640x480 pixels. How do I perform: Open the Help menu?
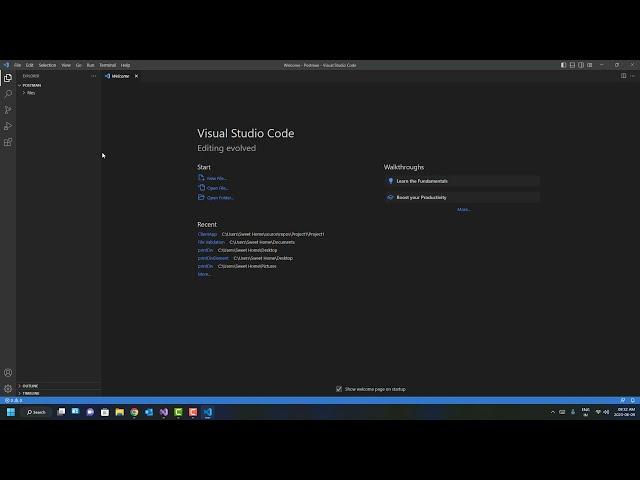point(125,65)
